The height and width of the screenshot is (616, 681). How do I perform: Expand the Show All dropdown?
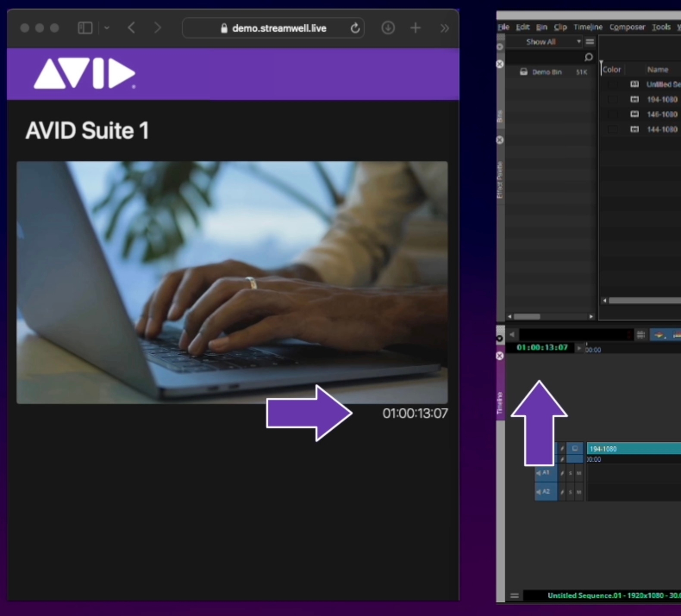(578, 42)
